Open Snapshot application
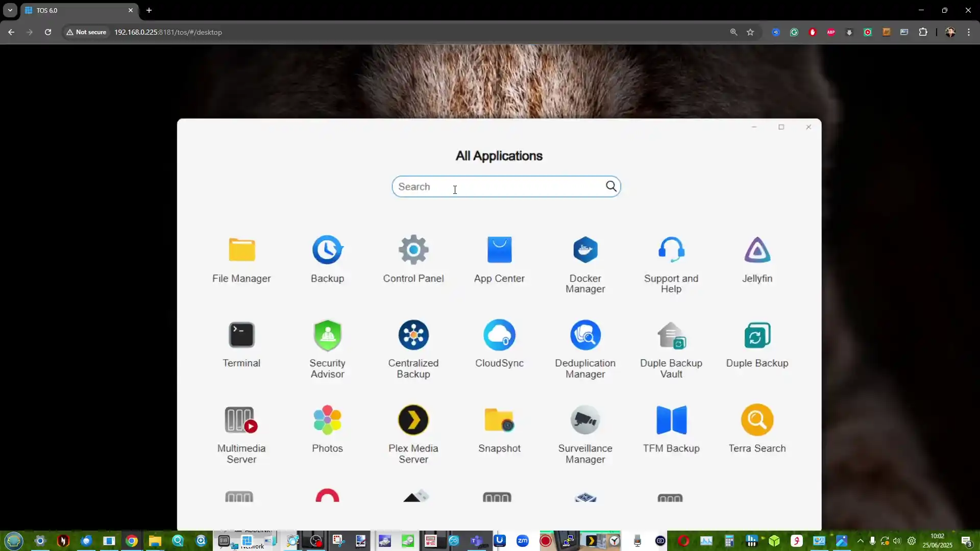Viewport: 980px width, 551px height. click(x=499, y=420)
